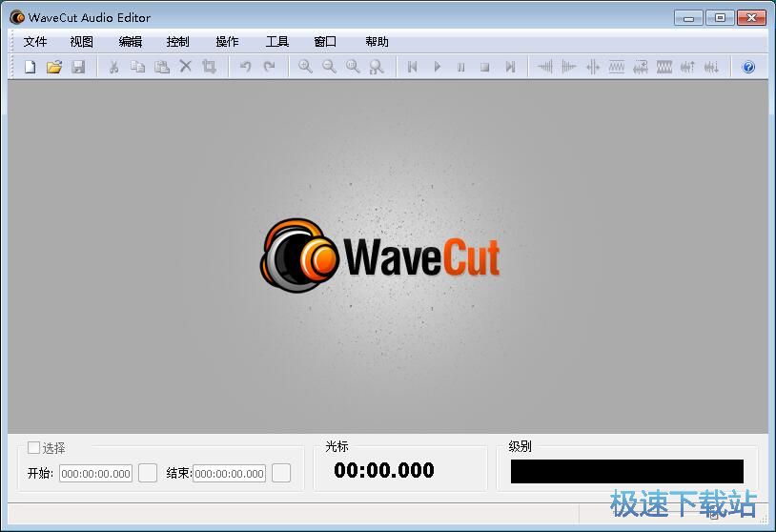Click the 结束 time input field
This screenshot has height=532, width=776.
tap(230, 474)
